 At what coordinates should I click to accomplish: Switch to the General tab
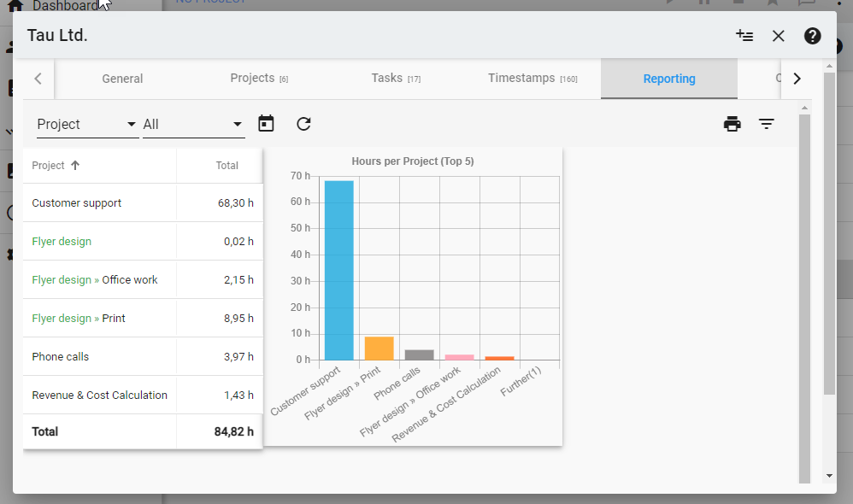click(122, 79)
